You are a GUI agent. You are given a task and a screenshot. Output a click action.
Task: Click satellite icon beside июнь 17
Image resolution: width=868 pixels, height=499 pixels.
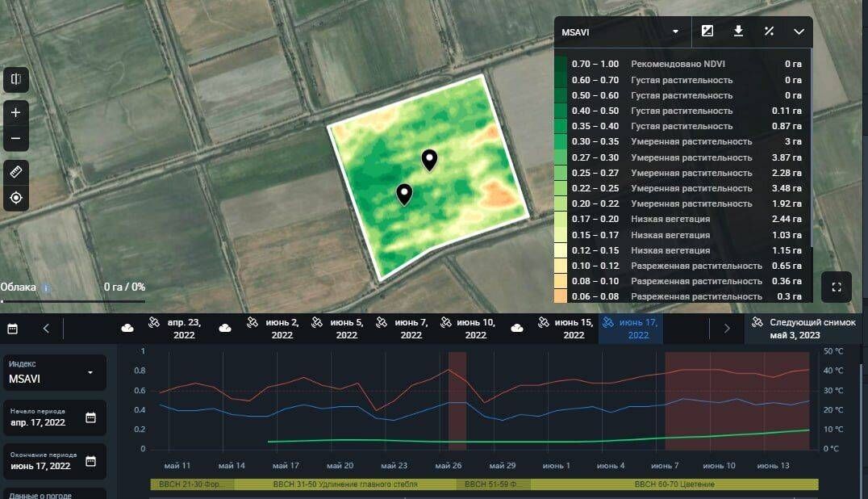[x=607, y=322]
